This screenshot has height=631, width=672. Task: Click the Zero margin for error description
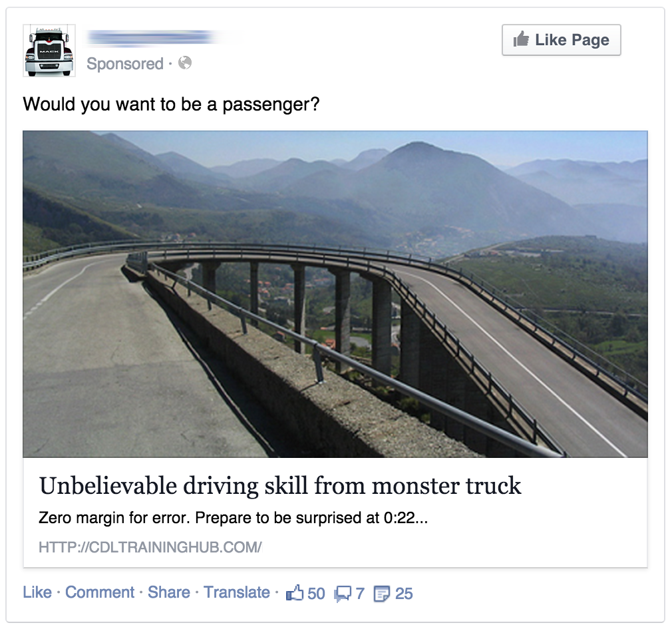pyautogui.click(x=233, y=518)
